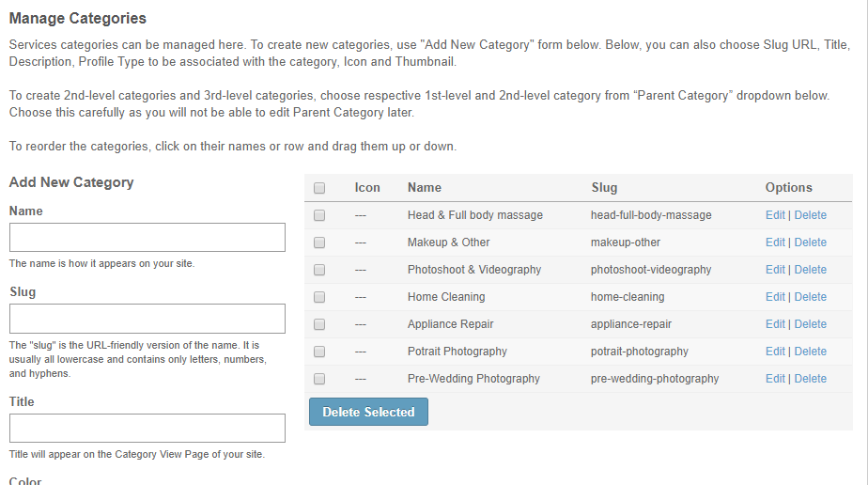This screenshot has height=485, width=868.
Task: Edit the Head & Full body massage category
Action: (775, 215)
